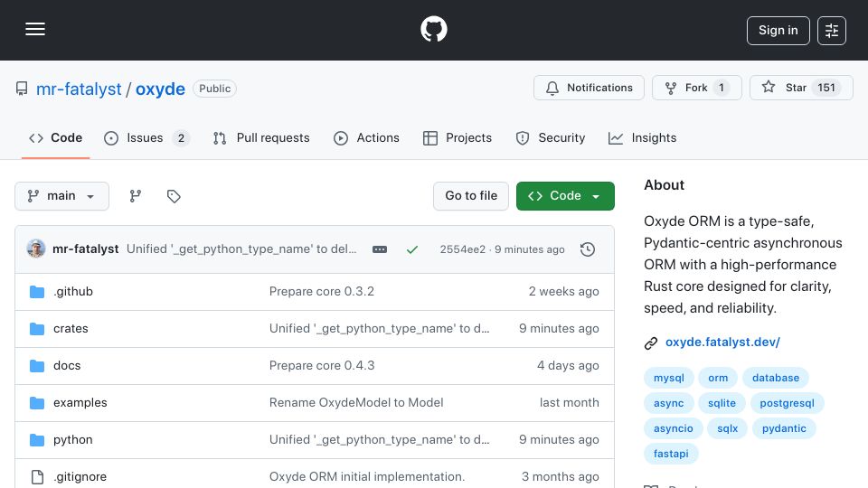Viewport: 868px width, 488px height.
Task: View branches icon next to main
Action: click(x=135, y=196)
